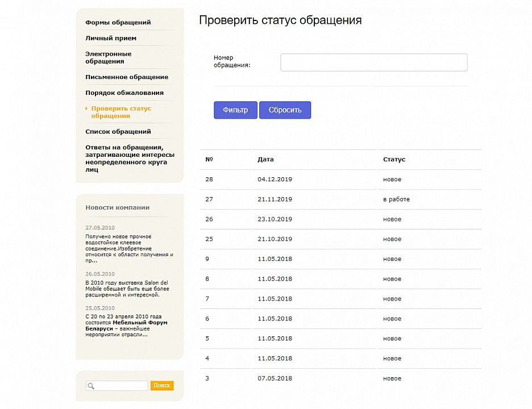Click the Сбросить button
Image resolution: width=532 pixels, height=409 pixels.
(x=285, y=110)
